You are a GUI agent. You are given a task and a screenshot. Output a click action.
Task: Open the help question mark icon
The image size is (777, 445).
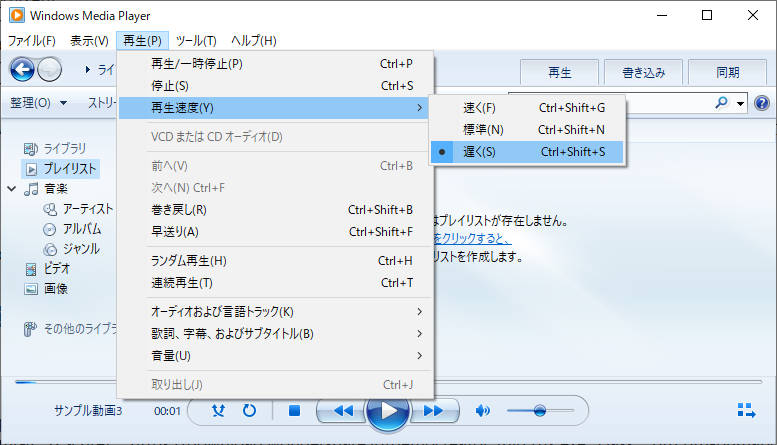pyautogui.click(x=762, y=103)
